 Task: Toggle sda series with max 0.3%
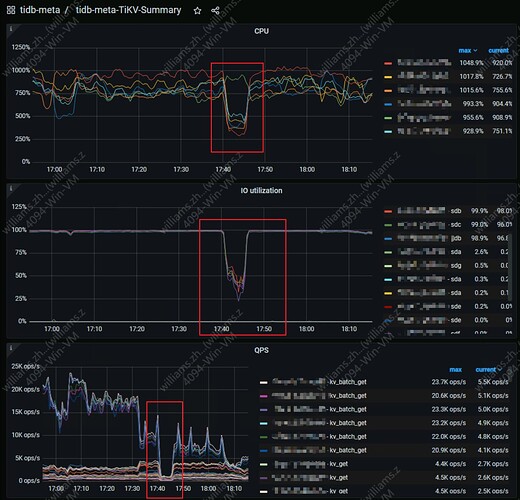pos(429,279)
